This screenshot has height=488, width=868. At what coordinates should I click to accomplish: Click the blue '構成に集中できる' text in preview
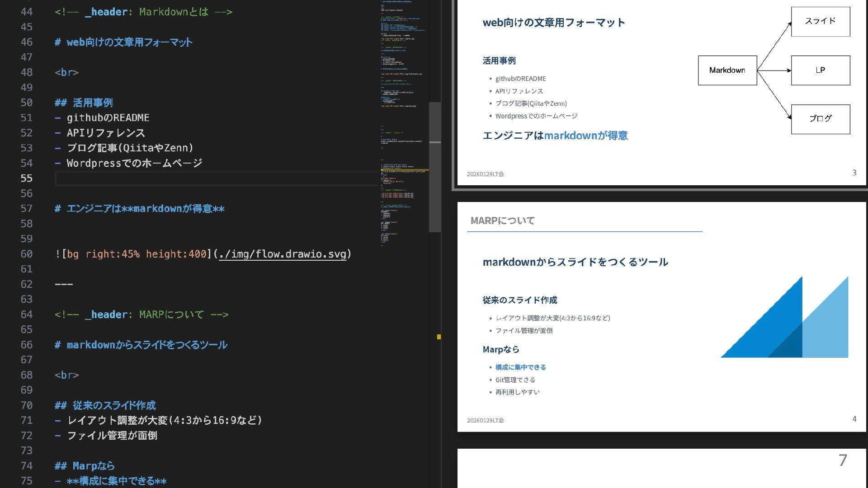point(520,367)
